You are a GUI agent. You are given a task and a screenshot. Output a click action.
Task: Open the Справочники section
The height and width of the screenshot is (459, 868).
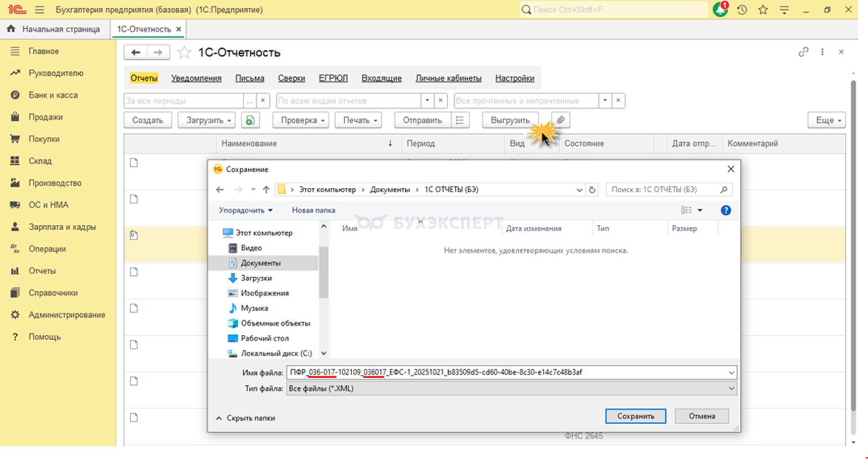coord(53,293)
